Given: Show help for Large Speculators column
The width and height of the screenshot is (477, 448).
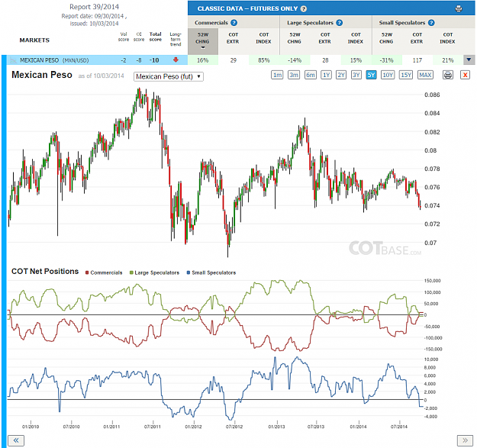Looking at the screenshot, I should 340,23.
